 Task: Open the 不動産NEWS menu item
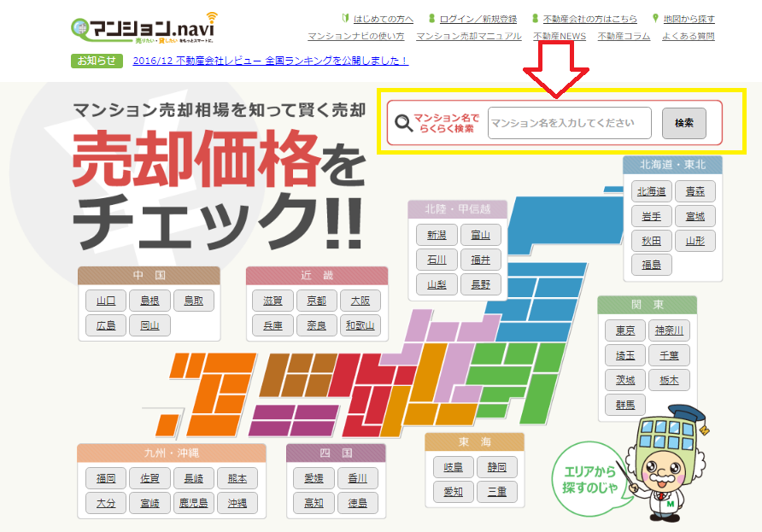[x=559, y=37]
